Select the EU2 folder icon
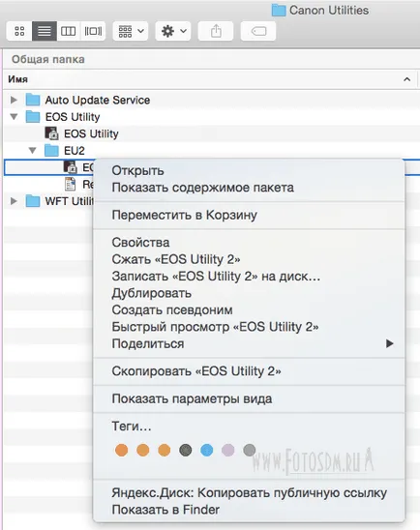 pos(51,151)
